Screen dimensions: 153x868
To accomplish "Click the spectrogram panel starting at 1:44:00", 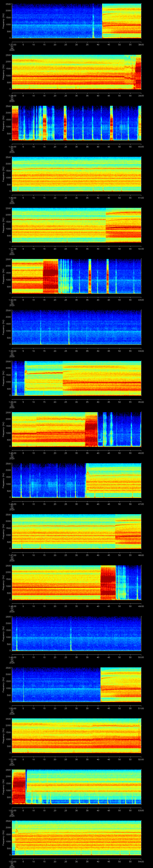I will [x=76, y=378].
